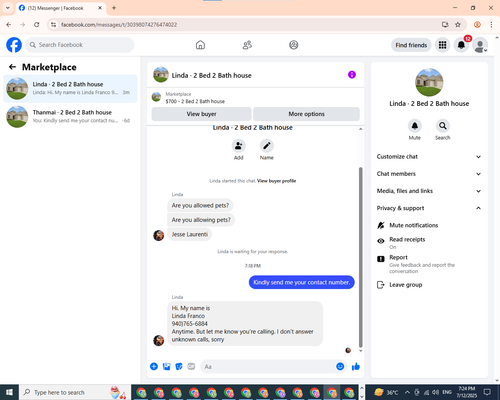Click the Windows taskbar search box
Screen dimensions: 500x400
74,392
